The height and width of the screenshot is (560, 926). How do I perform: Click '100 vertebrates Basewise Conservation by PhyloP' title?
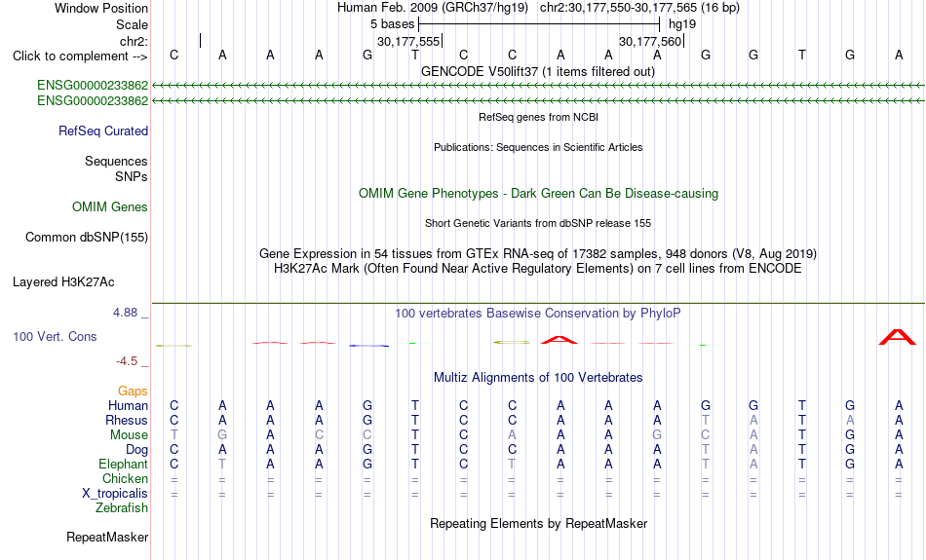click(x=538, y=314)
